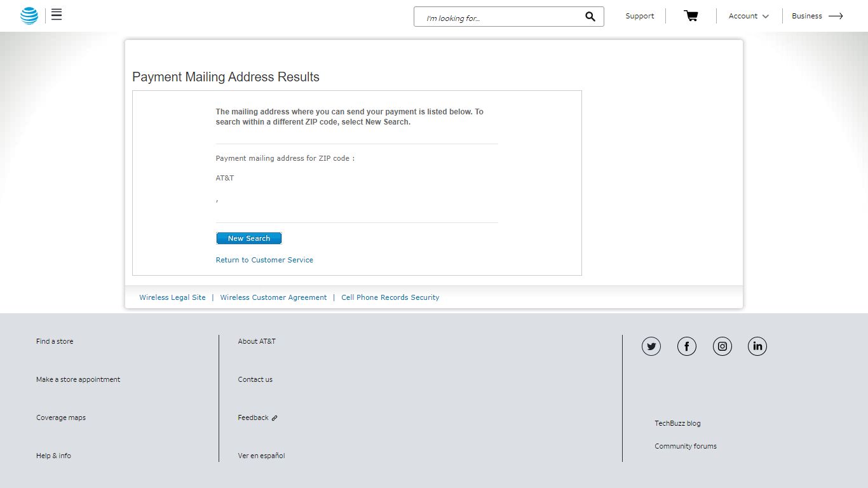Click the AT&T globe logo
The width and height of the screenshot is (868, 488).
[x=29, y=16]
